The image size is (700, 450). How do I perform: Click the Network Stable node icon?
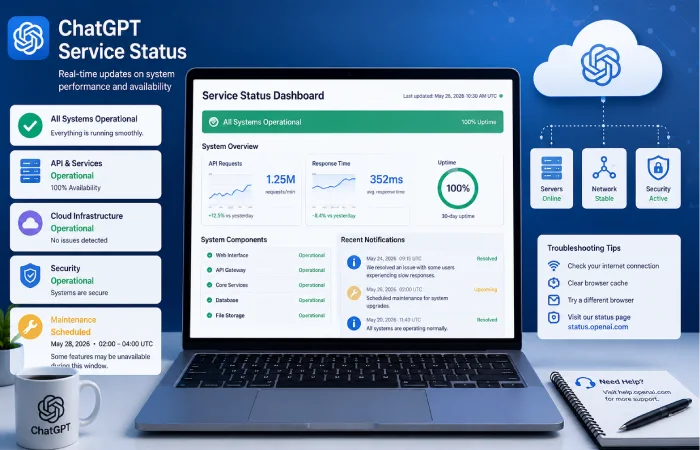(604, 168)
